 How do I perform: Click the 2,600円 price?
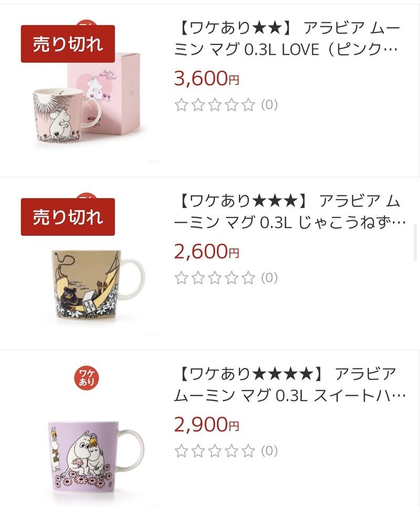pos(207,251)
